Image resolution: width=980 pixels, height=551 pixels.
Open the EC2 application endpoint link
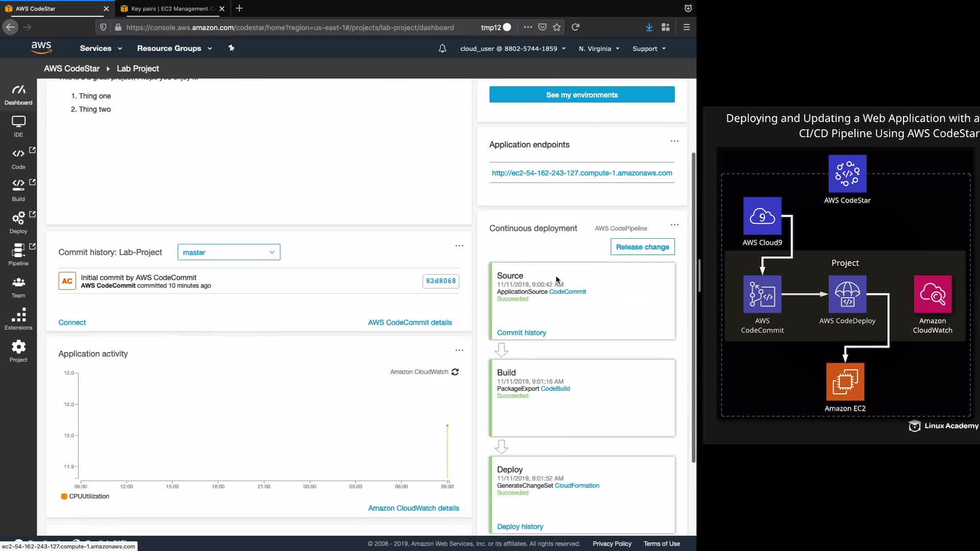pyautogui.click(x=581, y=173)
